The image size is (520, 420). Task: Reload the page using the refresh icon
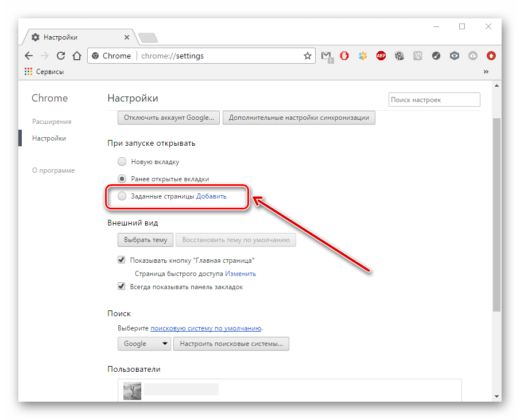click(61, 56)
